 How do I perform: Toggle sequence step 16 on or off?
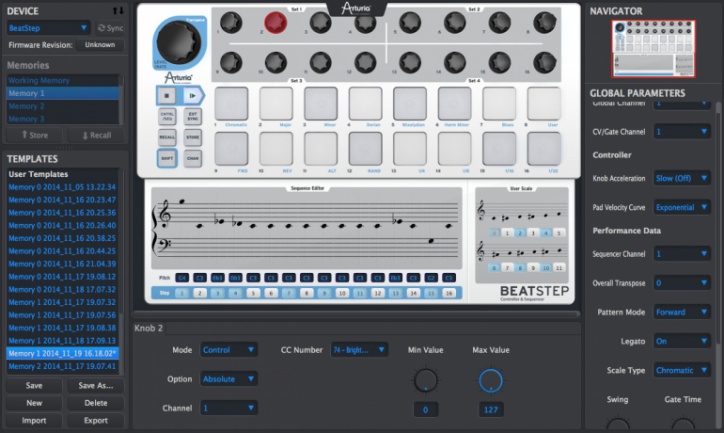pyautogui.click(x=448, y=293)
